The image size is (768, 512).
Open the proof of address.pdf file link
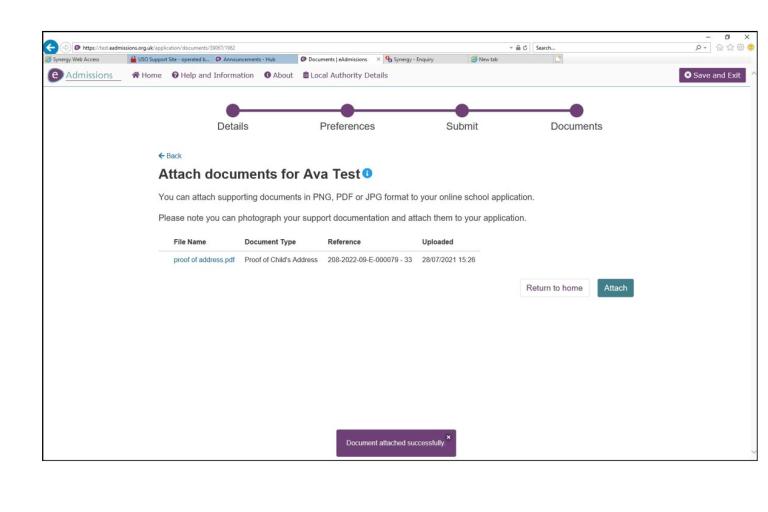(x=204, y=260)
